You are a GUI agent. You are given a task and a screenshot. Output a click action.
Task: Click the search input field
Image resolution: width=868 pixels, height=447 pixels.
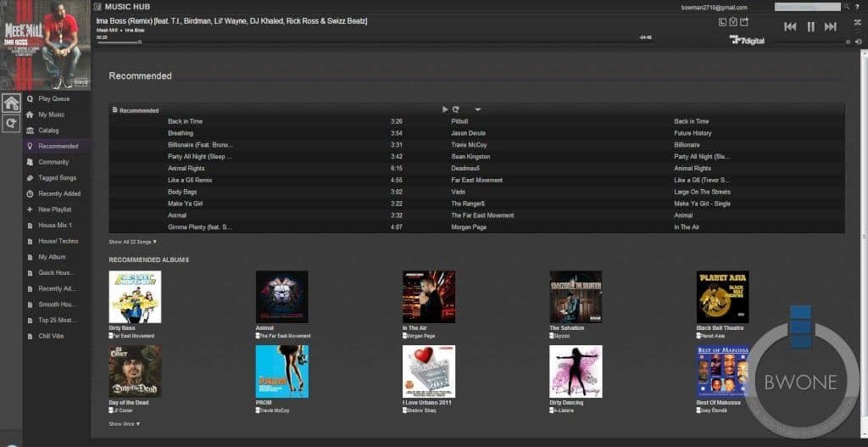(x=808, y=7)
